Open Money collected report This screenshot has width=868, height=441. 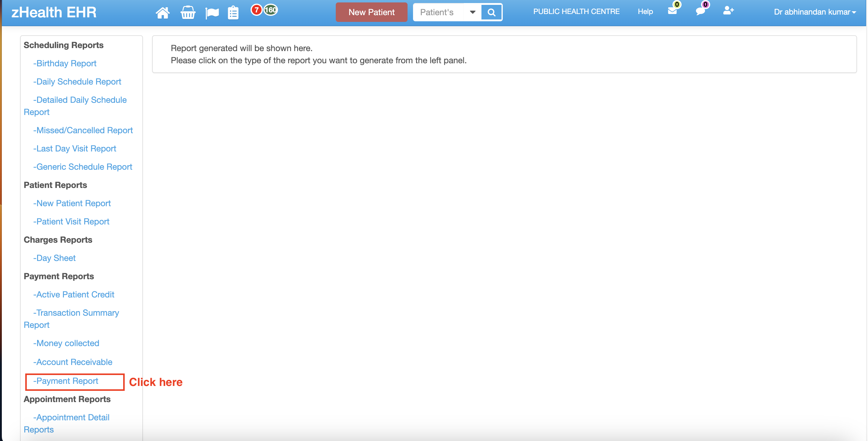tap(66, 343)
